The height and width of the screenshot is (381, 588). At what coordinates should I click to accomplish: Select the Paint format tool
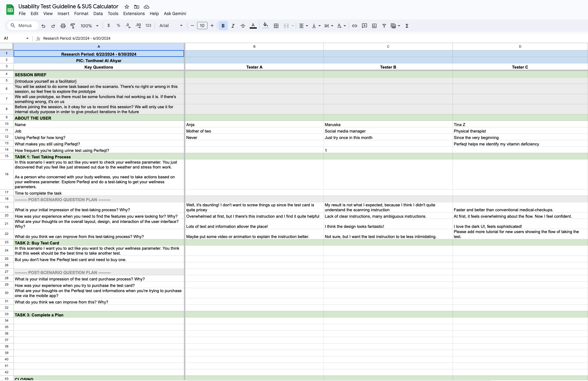click(x=73, y=26)
